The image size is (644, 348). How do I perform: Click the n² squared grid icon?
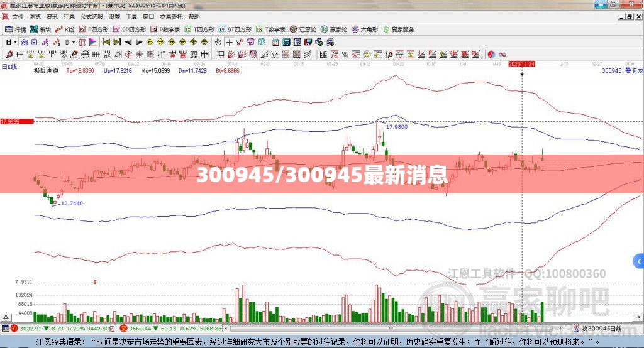(x=106, y=54)
